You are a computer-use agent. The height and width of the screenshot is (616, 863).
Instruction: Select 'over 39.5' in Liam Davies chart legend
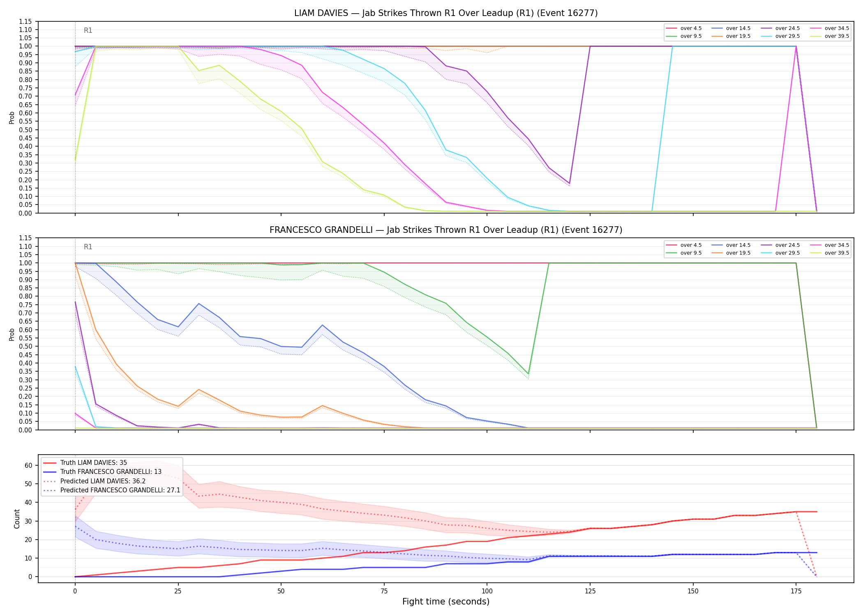click(x=830, y=36)
